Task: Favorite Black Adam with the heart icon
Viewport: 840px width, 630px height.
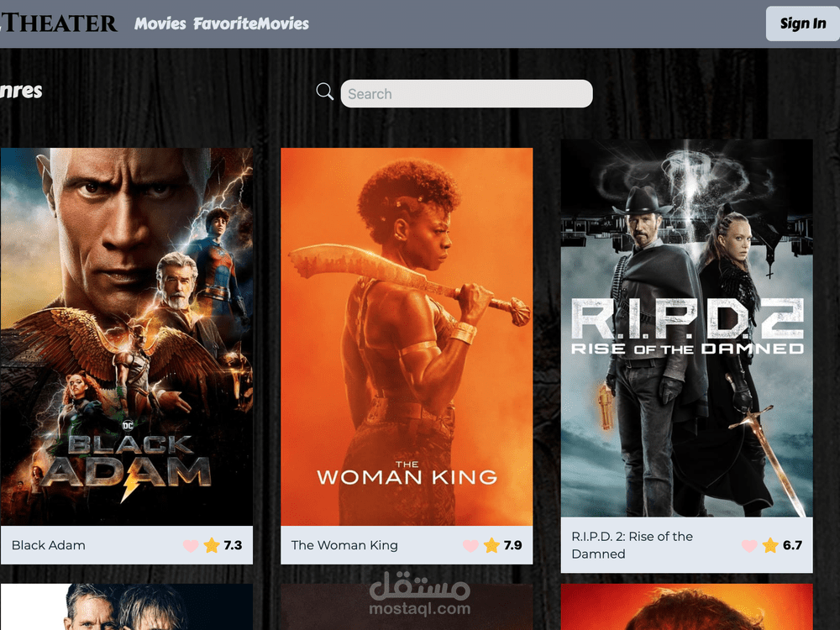Action: click(191, 546)
